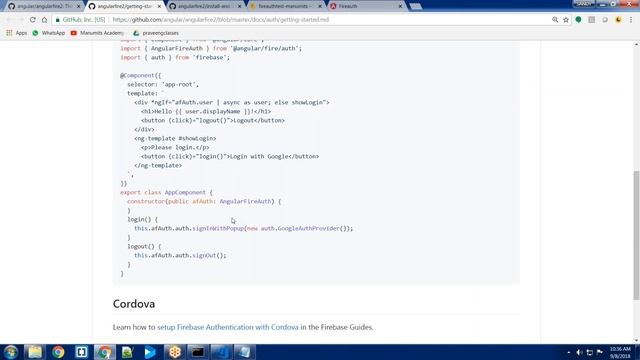Open the taskbar clock showing 10:36 AM
The width and height of the screenshot is (640, 360).
click(620, 352)
